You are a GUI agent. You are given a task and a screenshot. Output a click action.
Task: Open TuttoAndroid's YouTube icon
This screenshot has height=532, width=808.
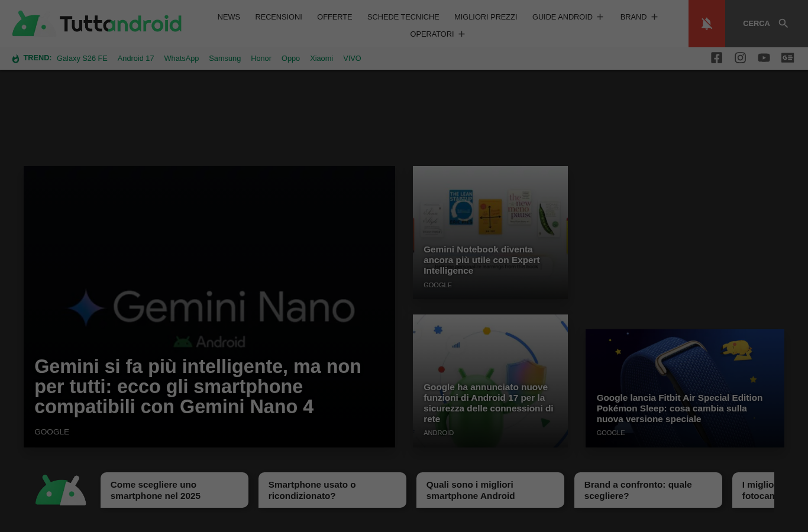(764, 58)
